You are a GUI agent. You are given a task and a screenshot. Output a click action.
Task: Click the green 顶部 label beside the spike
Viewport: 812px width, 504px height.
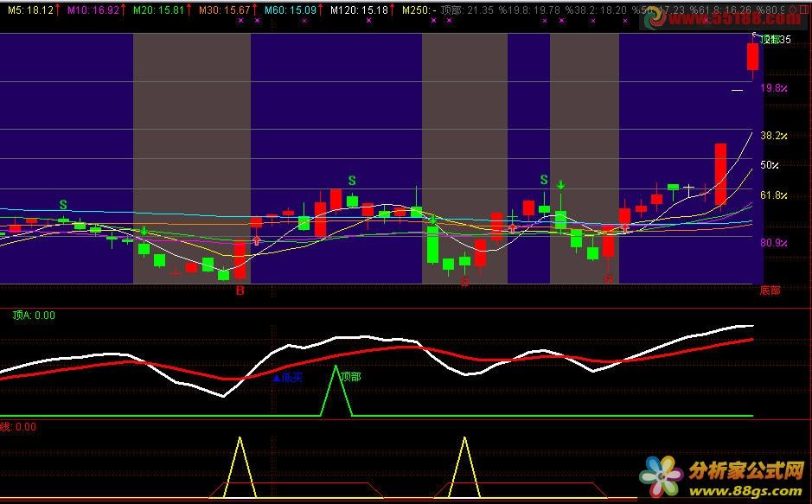click(x=350, y=377)
